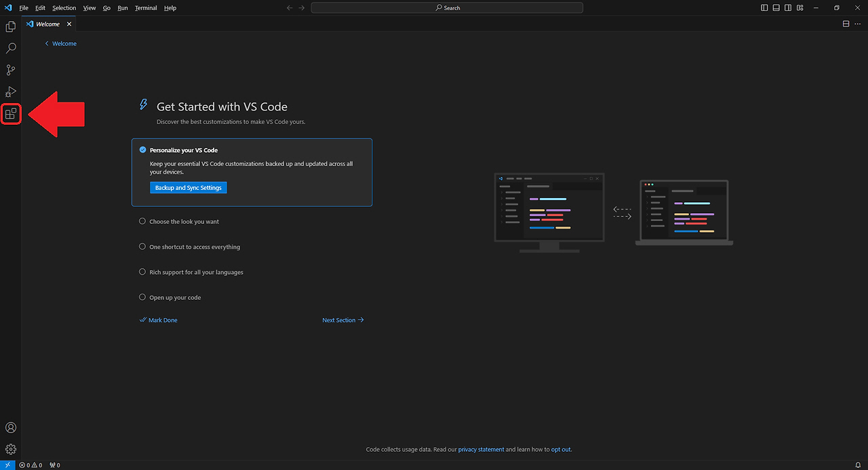Click the split editor layout icon
Viewport: 868px width, 470px height.
click(846, 24)
